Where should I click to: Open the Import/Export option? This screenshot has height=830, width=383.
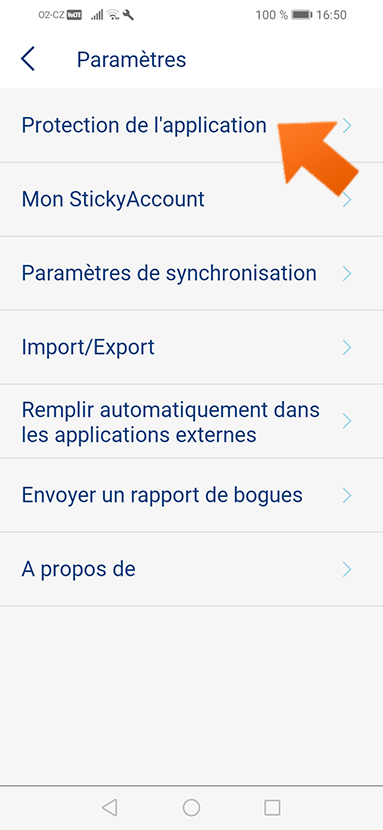point(192,347)
